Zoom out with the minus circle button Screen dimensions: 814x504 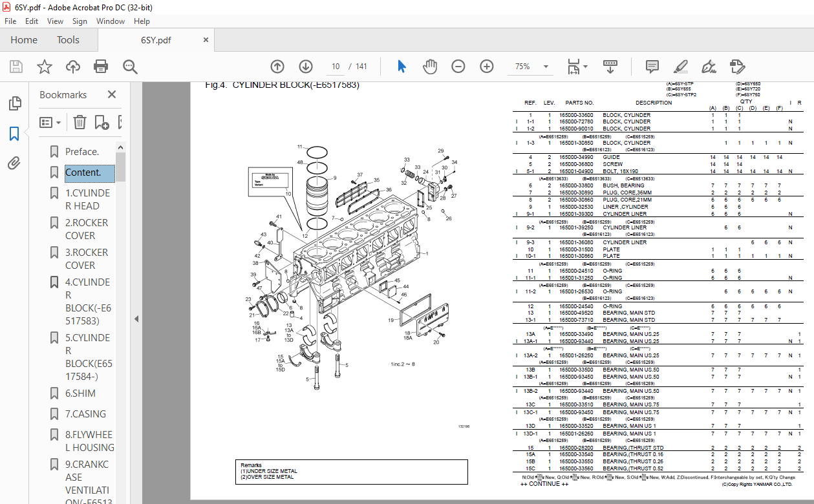(x=458, y=67)
